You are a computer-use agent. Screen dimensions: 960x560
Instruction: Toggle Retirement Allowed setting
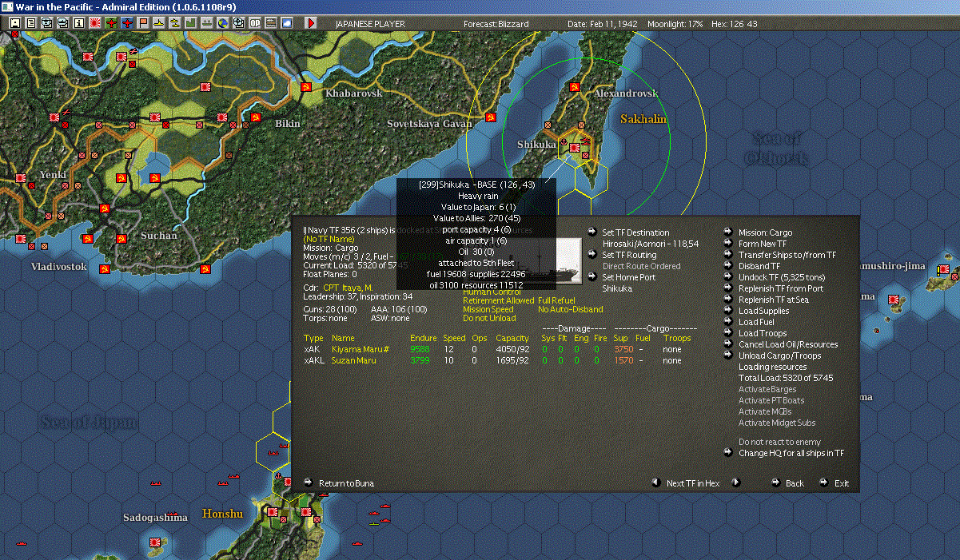point(498,300)
